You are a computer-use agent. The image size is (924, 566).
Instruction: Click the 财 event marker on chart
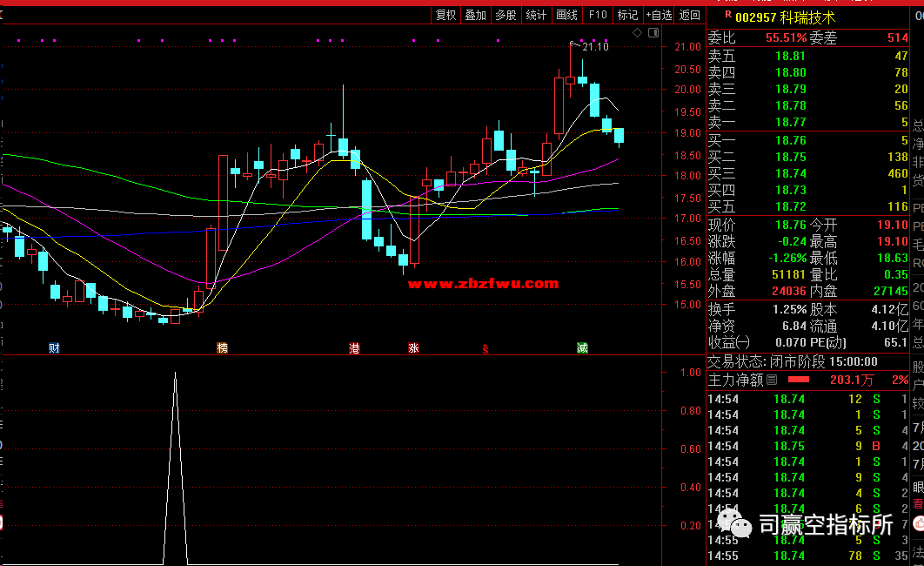[x=54, y=347]
